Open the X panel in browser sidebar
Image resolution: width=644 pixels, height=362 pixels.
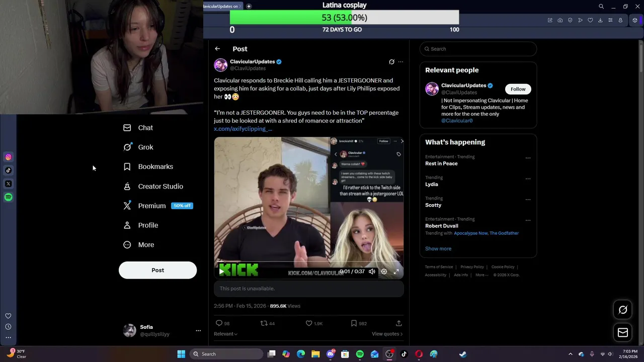8,184
